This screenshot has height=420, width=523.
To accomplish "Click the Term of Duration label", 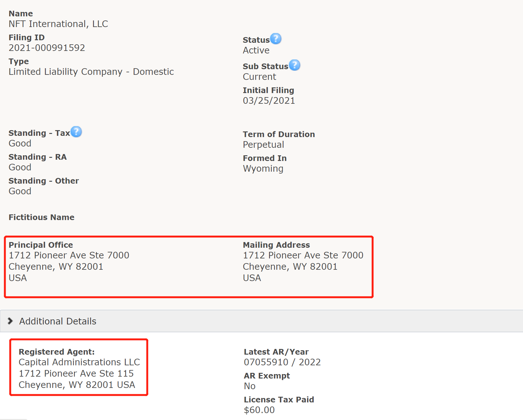I will click(x=279, y=134).
